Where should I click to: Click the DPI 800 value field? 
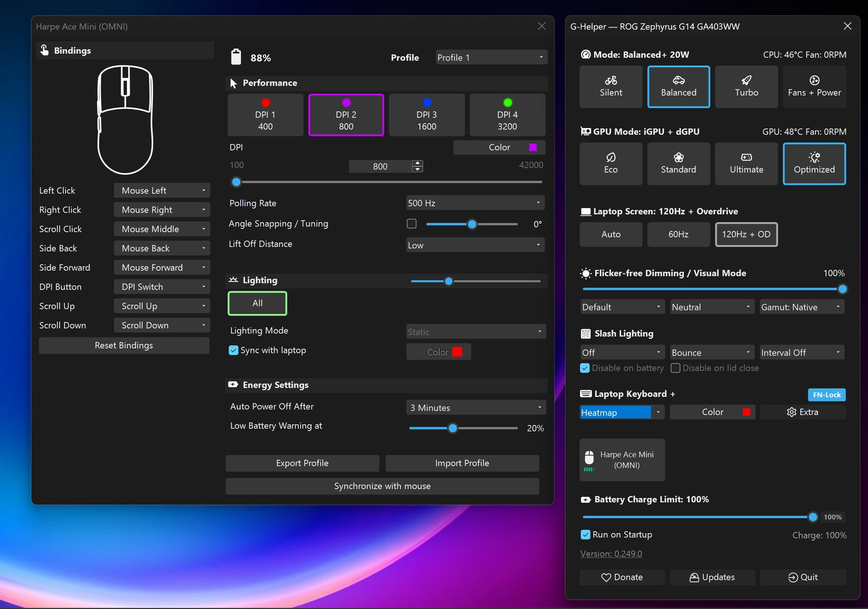(380, 166)
